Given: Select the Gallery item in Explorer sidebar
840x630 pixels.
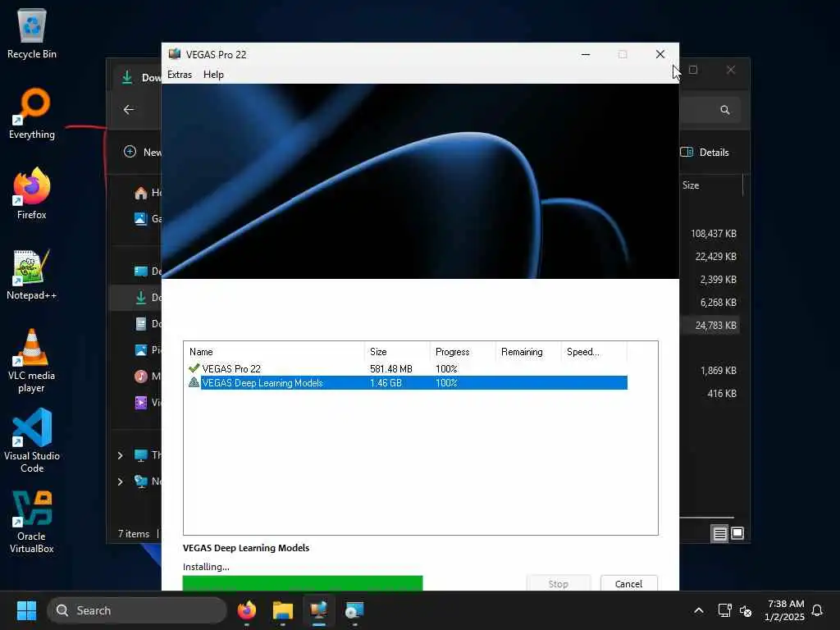Looking at the screenshot, I should point(148,218).
